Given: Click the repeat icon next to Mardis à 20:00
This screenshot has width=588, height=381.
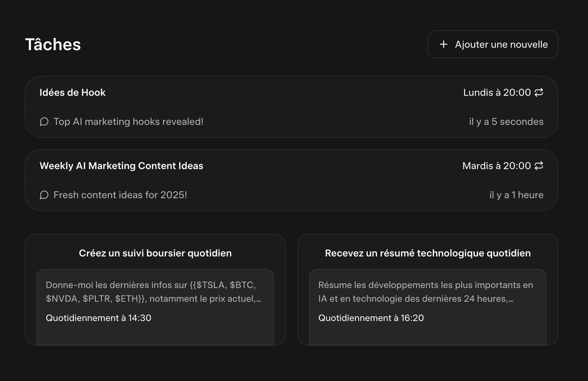Looking at the screenshot, I should (539, 166).
